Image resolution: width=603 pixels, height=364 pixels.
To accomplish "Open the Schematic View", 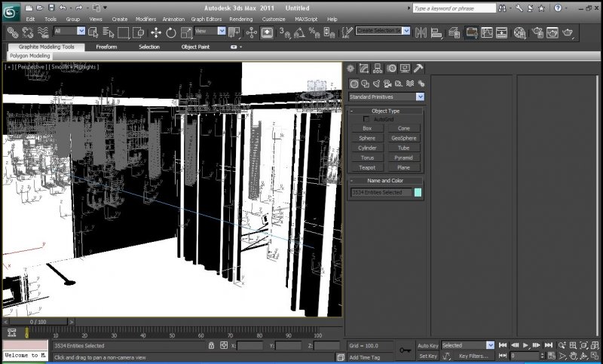I will pos(501,32).
